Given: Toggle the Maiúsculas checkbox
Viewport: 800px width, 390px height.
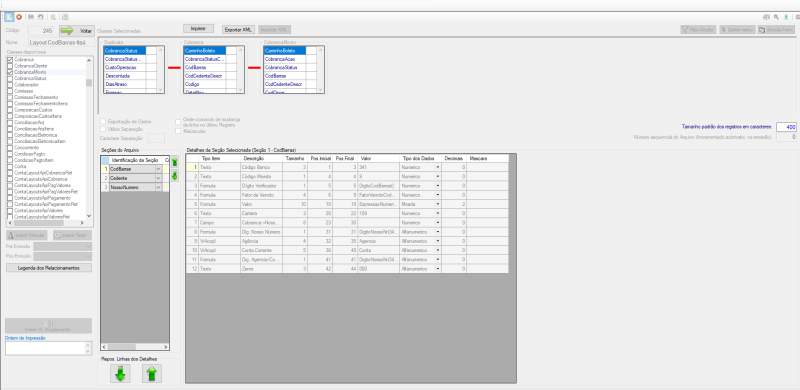Looking at the screenshot, I should pyautogui.click(x=178, y=131).
